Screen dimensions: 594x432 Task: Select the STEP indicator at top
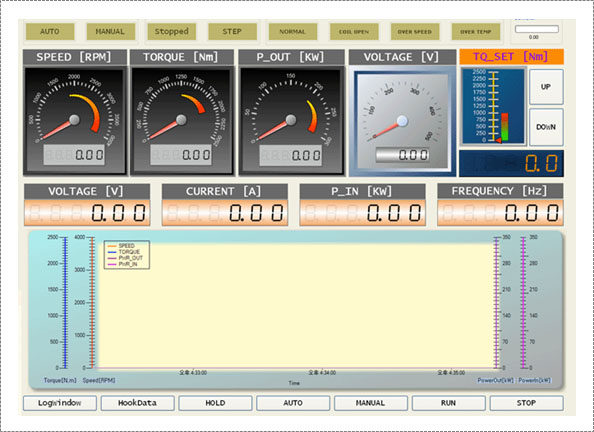coord(232,31)
